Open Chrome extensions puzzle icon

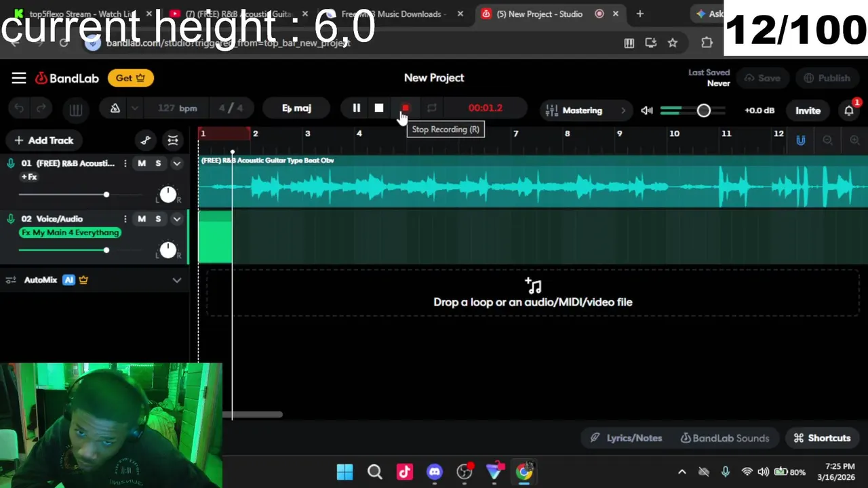tap(707, 43)
